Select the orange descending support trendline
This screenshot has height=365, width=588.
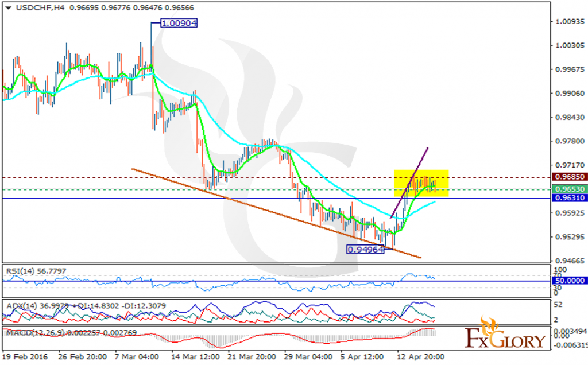[x=276, y=213]
